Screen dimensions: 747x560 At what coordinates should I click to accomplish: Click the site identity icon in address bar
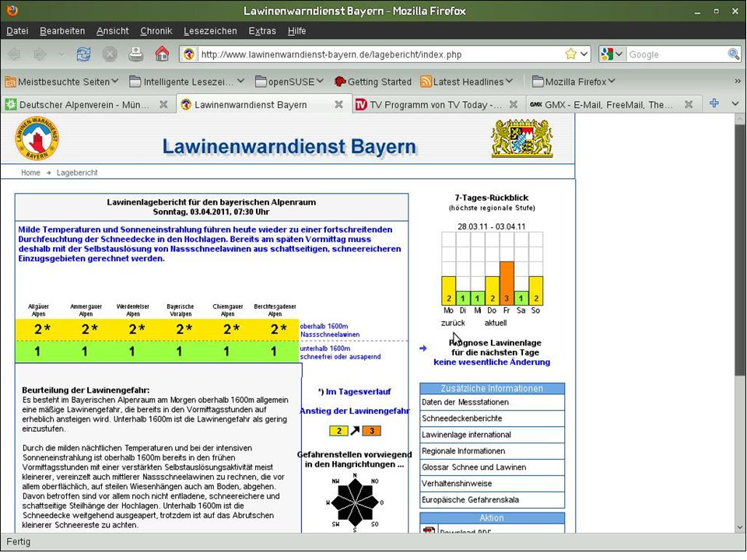pos(189,54)
